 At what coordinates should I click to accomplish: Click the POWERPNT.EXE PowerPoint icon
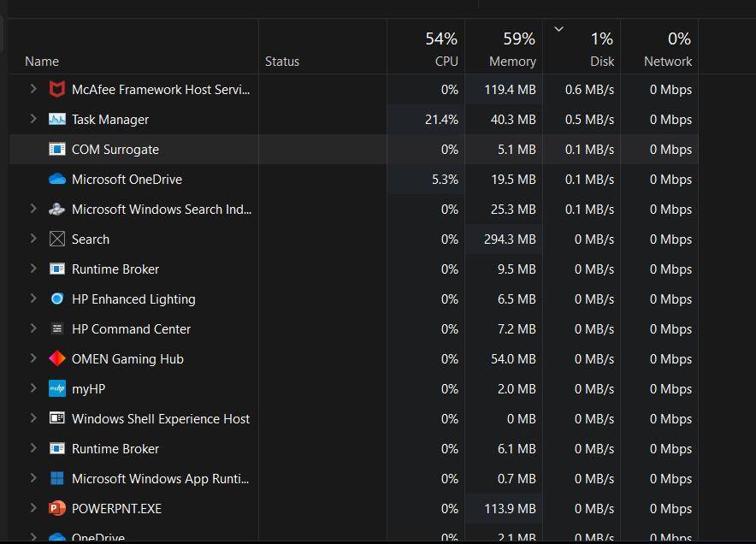pyautogui.click(x=57, y=509)
